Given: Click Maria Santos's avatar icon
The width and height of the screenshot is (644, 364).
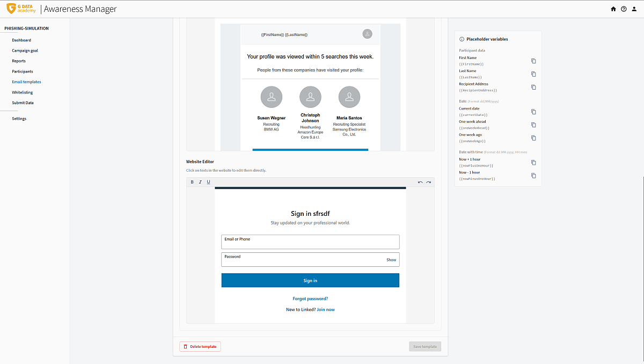Looking at the screenshot, I should click(349, 97).
